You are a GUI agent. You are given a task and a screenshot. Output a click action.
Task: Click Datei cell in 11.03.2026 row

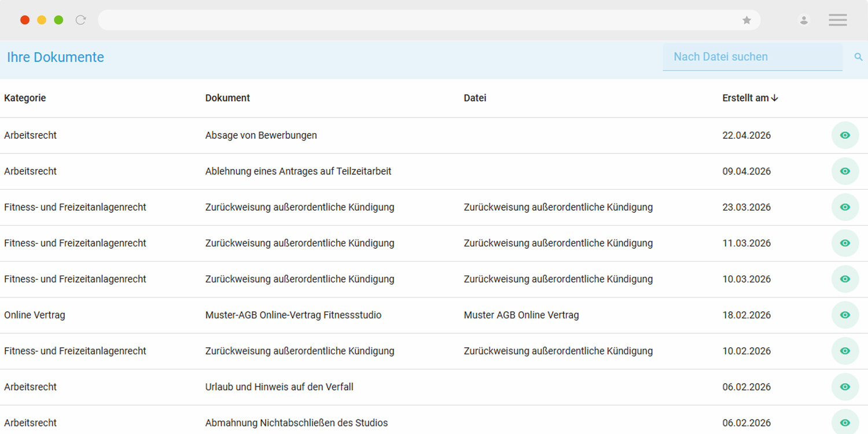click(x=558, y=243)
